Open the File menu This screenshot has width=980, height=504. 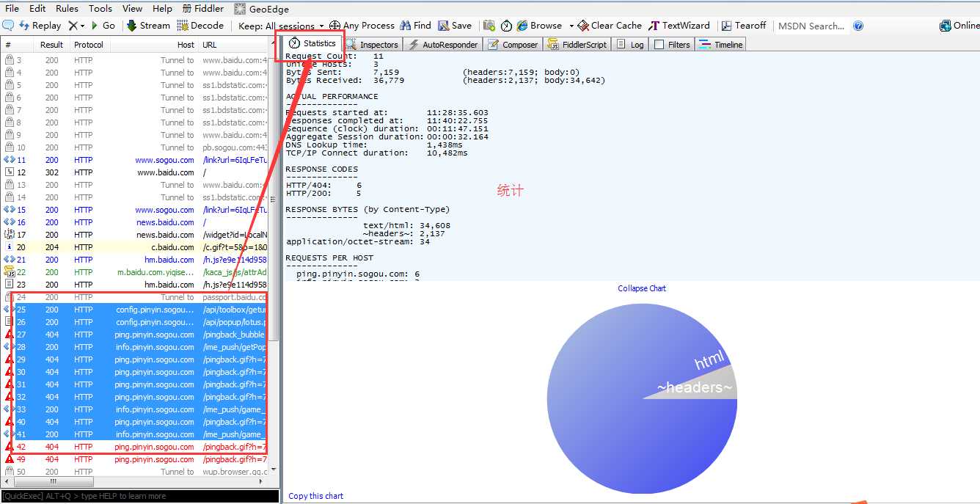[12, 9]
